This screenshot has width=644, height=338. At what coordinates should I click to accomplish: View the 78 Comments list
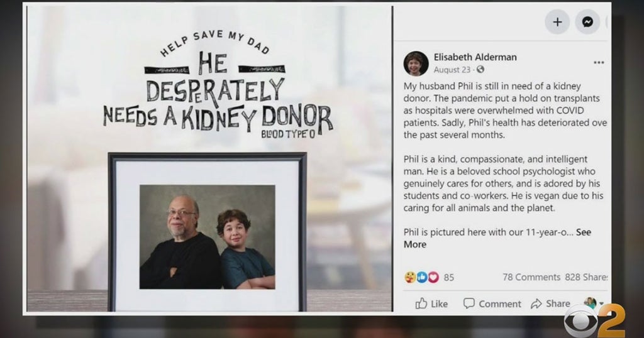[531, 277]
